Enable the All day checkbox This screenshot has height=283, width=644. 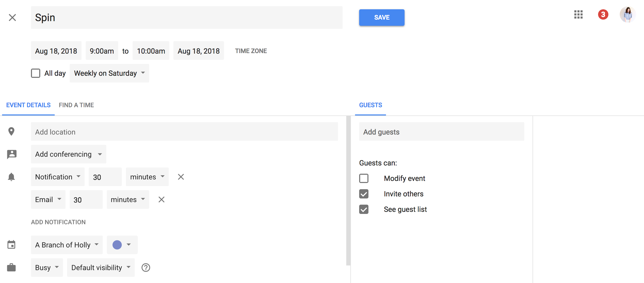(x=36, y=73)
